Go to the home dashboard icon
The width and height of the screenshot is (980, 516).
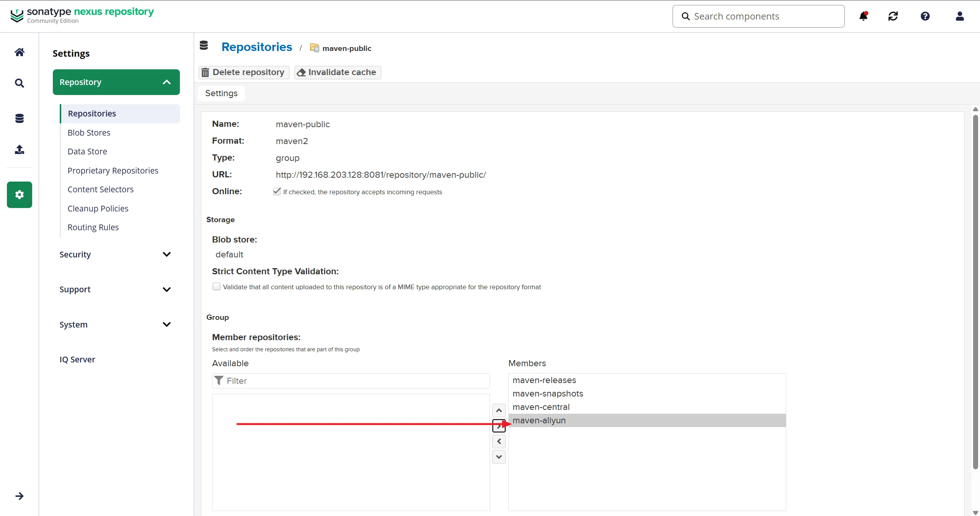point(20,52)
